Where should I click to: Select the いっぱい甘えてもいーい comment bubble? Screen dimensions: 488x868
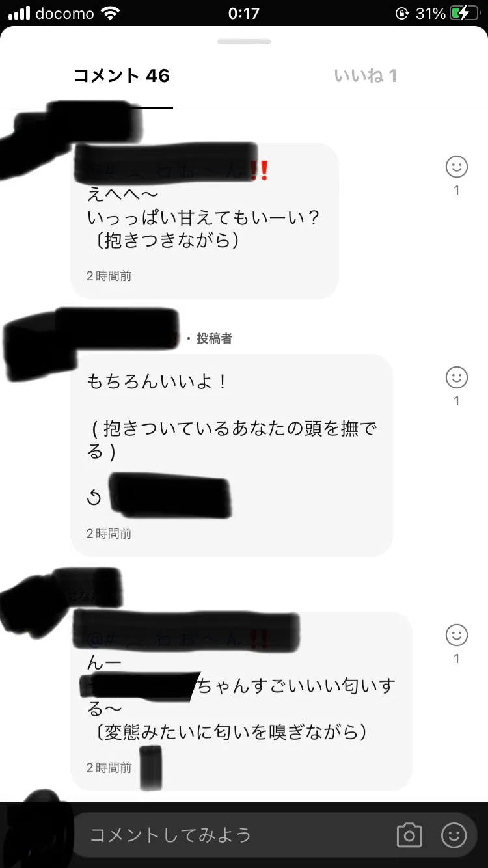(205, 221)
